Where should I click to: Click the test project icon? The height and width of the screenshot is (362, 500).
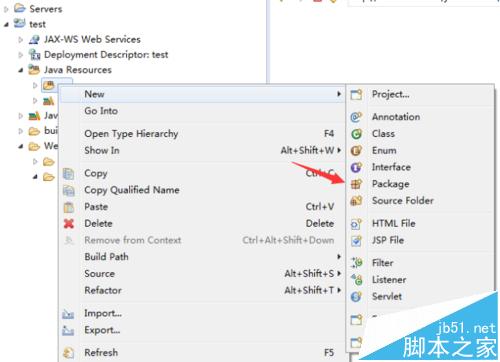[19, 23]
